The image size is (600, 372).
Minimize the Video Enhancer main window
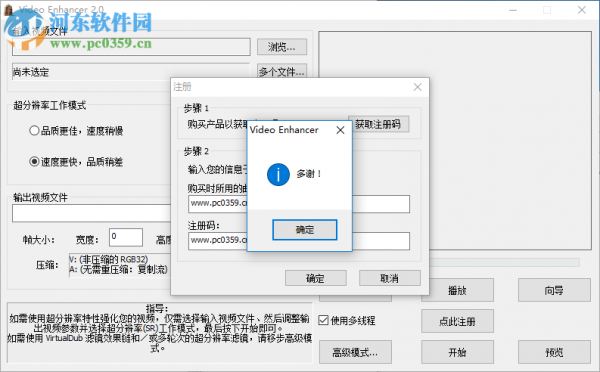point(513,10)
